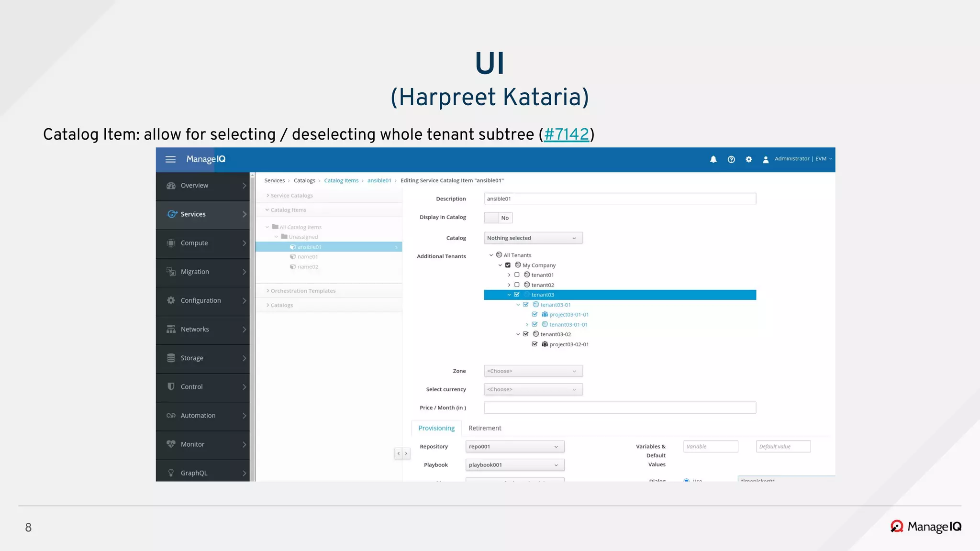
Task: Expand the Orchestration Templates accordion
Action: [329, 291]
